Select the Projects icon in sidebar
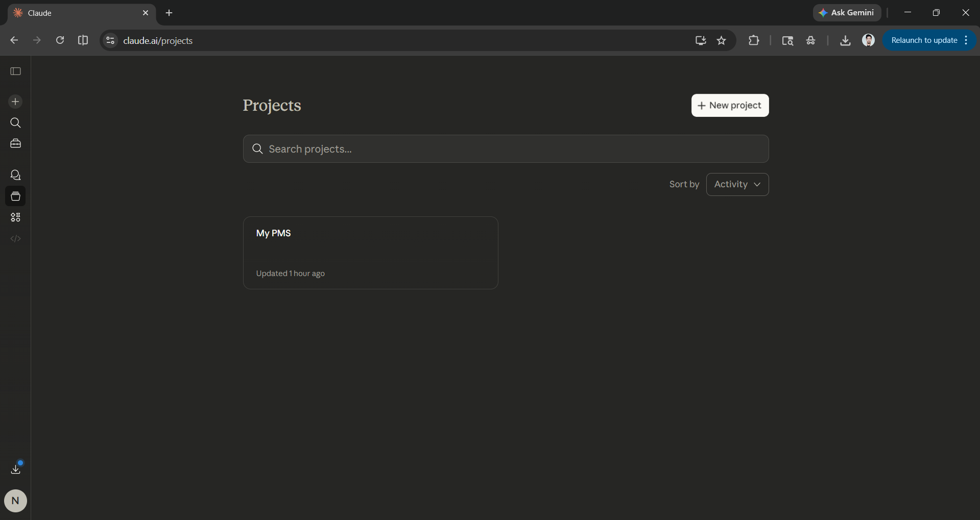This screenshot has width=980, height=520. pos(15,196)
